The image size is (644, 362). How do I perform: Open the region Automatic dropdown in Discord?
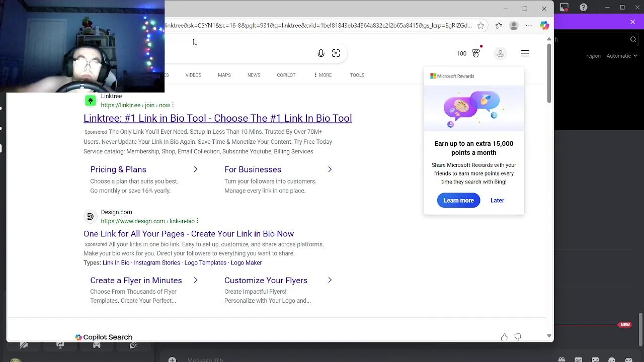pyautogui.click(x=622, y=56)
